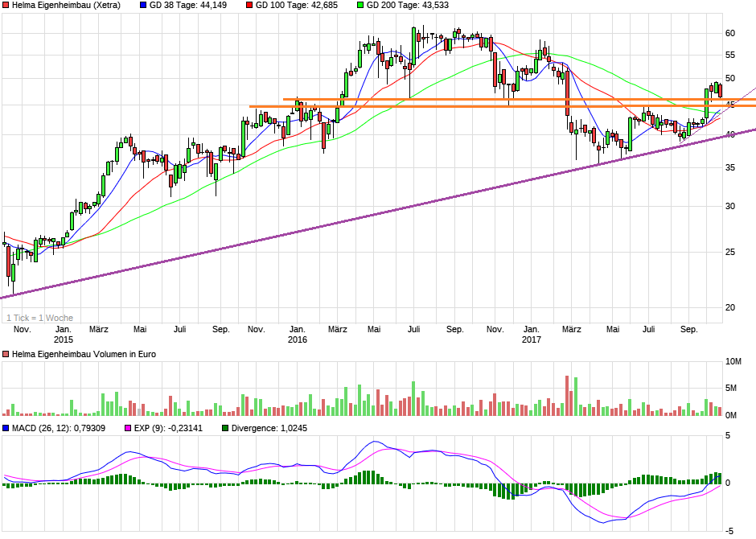756x539 pixels.
Task: Click the price axis value 60
Action: click(730, 33)
